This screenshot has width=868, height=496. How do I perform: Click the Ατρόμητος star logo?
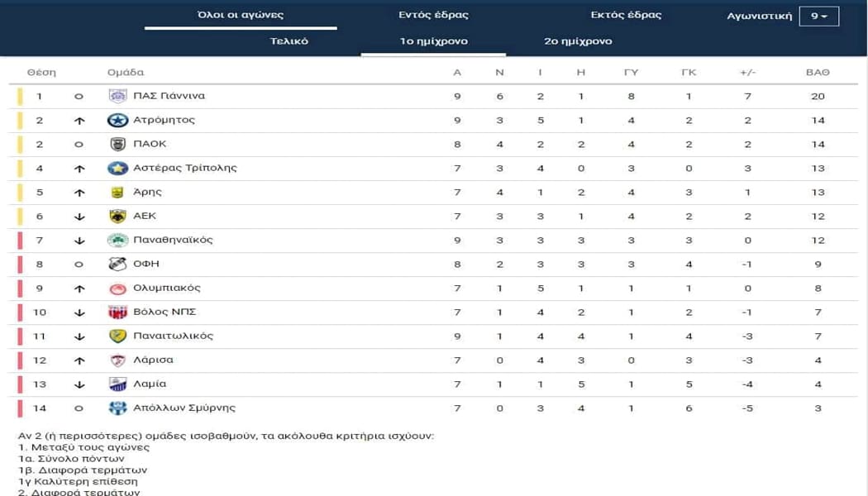117,120
